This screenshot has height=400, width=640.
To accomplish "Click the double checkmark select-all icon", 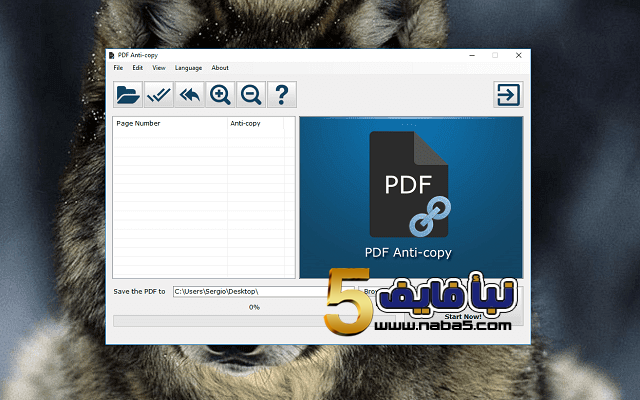I will (158, 95).
